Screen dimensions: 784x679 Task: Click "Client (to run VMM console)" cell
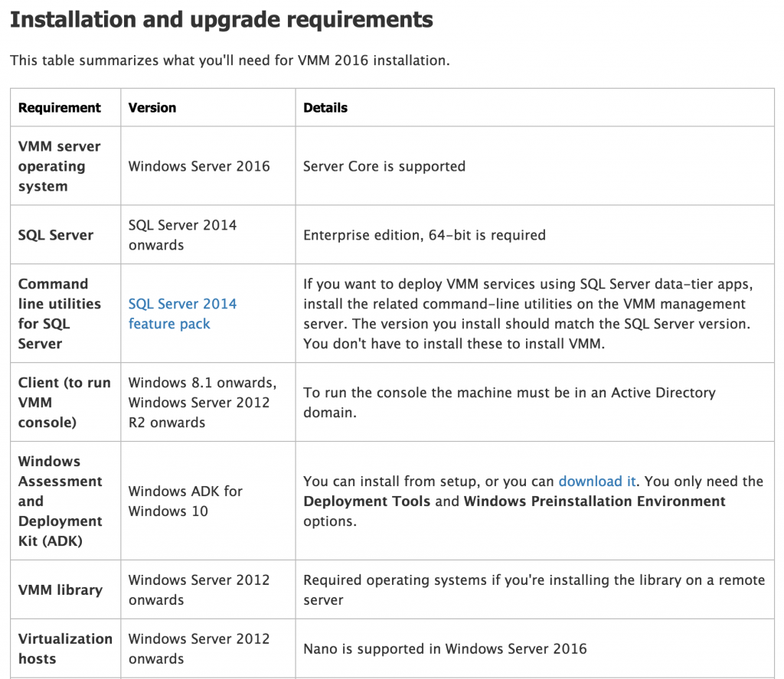[x=64, y=403]
